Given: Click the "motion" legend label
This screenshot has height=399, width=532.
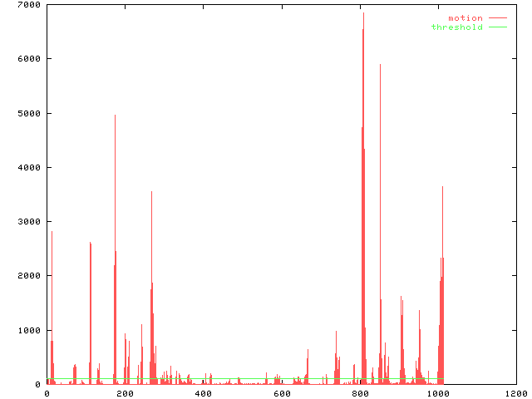Looking at the screenshot, I should tap(465, 18).
